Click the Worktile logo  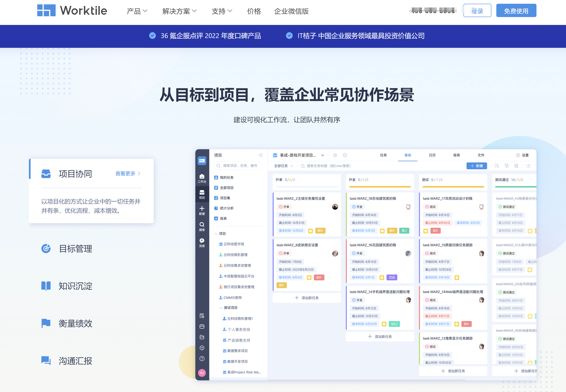coord(72,11)
